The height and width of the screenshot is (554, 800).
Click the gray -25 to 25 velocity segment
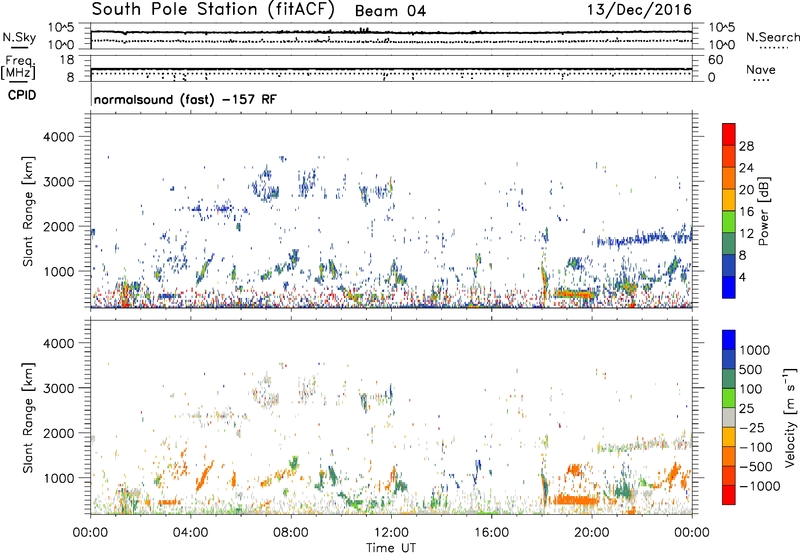[729, 417]
